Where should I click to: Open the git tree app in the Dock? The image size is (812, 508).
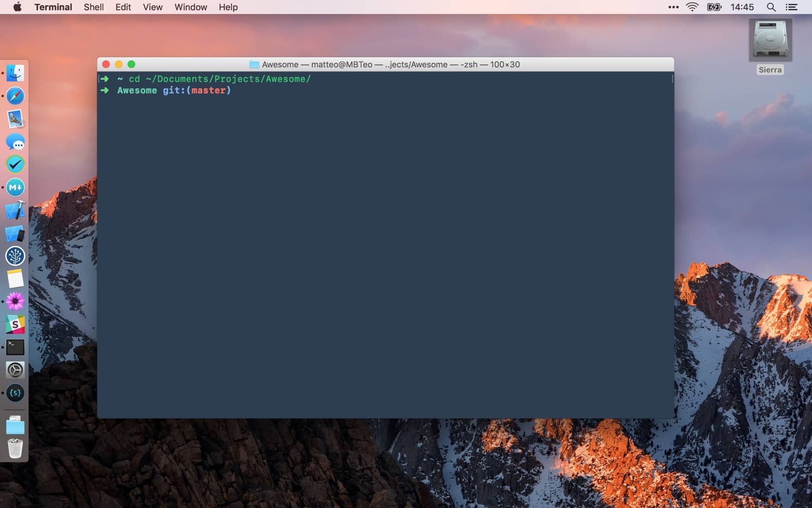[x=15, y=257]
